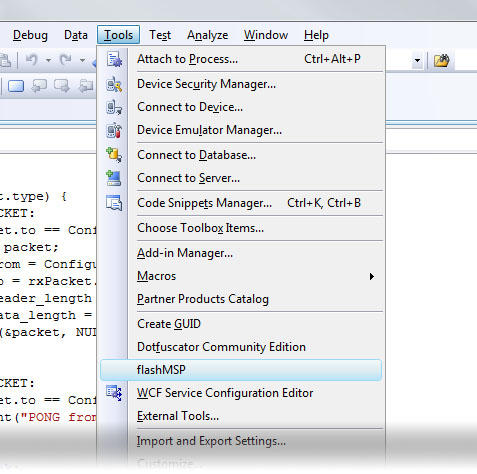The image size is (477, 474).
Task: Click the first speech bubble toolbar icon
Action: pos(39,86)
